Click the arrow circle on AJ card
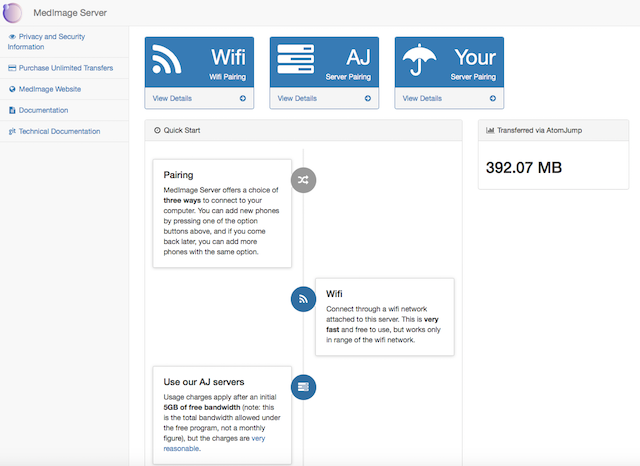Viewport: 640px width, 466px height. (x=368, y=98)
